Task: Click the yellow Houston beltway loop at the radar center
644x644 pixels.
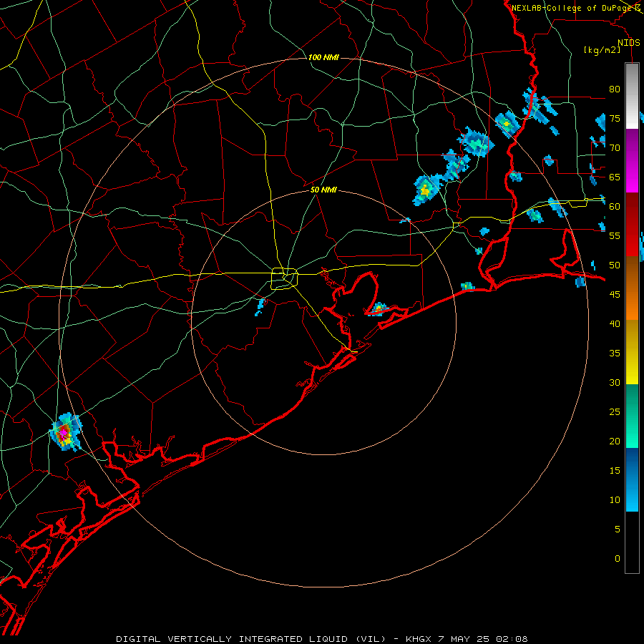Action: click(284, 278)
